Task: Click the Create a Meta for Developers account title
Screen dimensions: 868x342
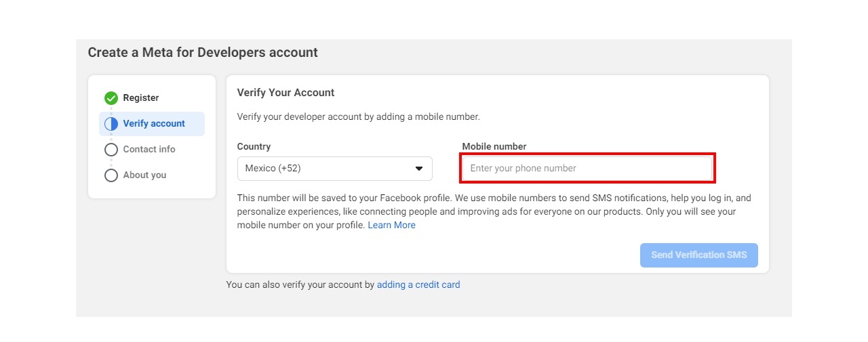Action: click(203, 52)
